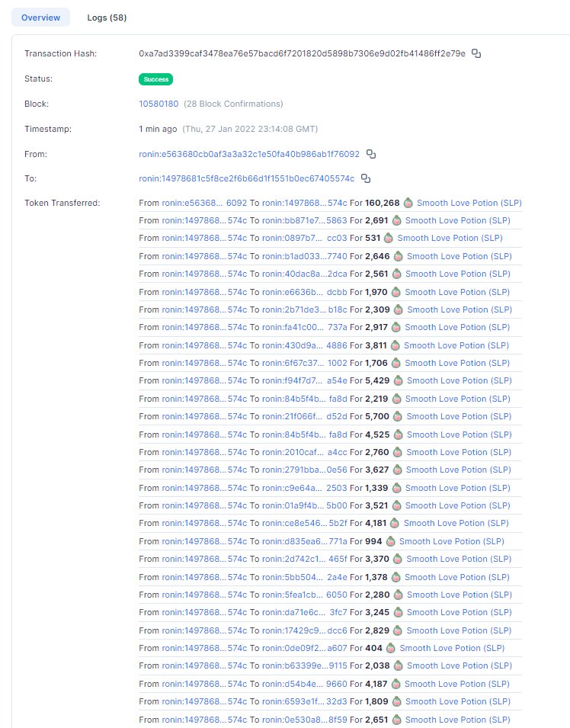Click SLP potion icon in 2,561 row
Image resolution: width=570 pixels, height=728 pixels.
[396, 274]
